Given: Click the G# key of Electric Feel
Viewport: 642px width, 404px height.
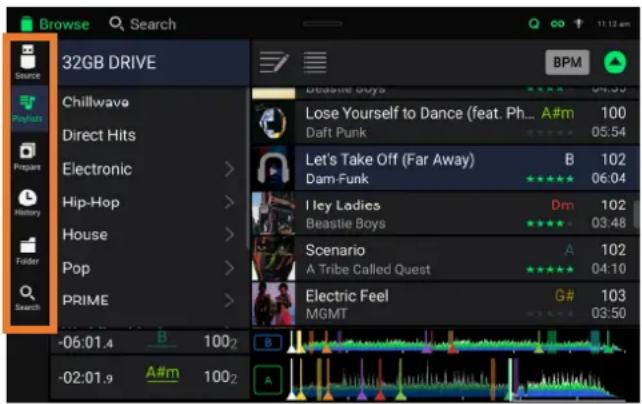Looking at the screenshot, I should pyautogui.click(x=564, y=296).
